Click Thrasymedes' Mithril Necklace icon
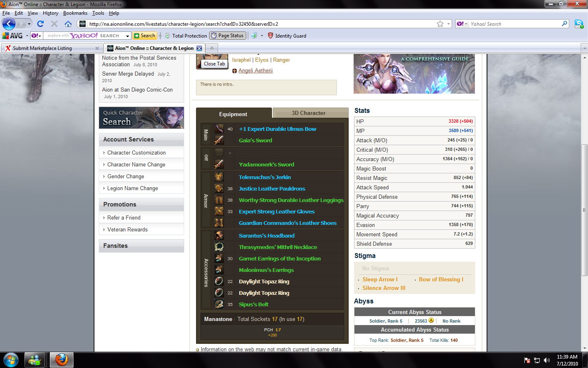 pyautogui.click(x=219, y=247)
